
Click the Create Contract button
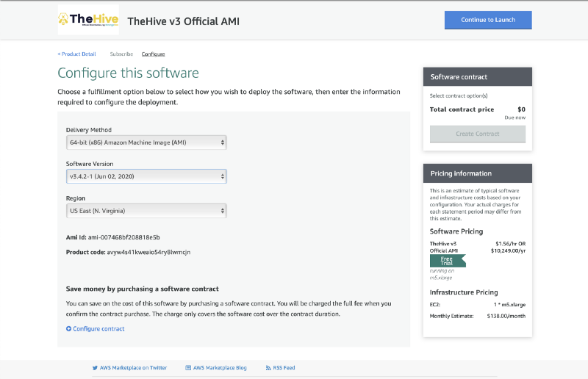(x=477, y=134)
